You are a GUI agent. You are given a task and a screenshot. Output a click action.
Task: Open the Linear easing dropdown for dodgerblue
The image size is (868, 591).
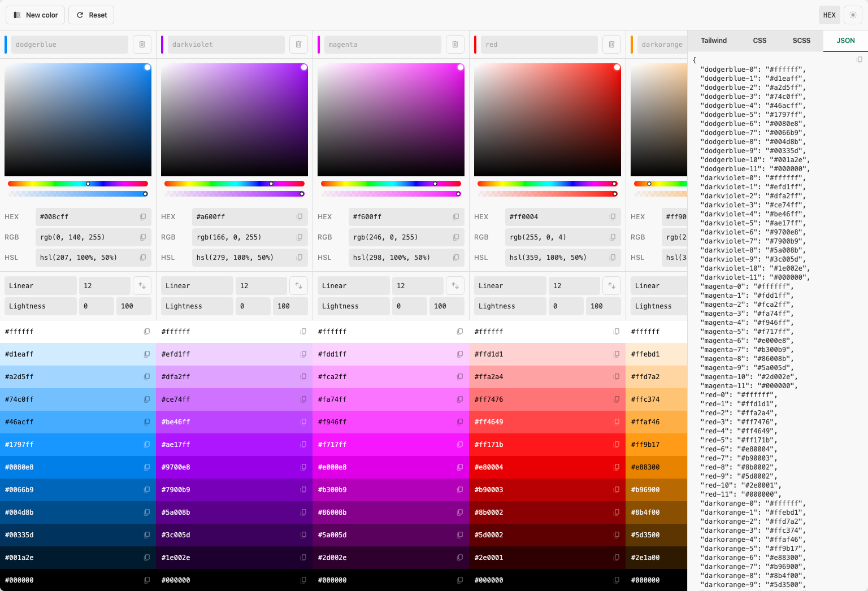tap(41, 286)
